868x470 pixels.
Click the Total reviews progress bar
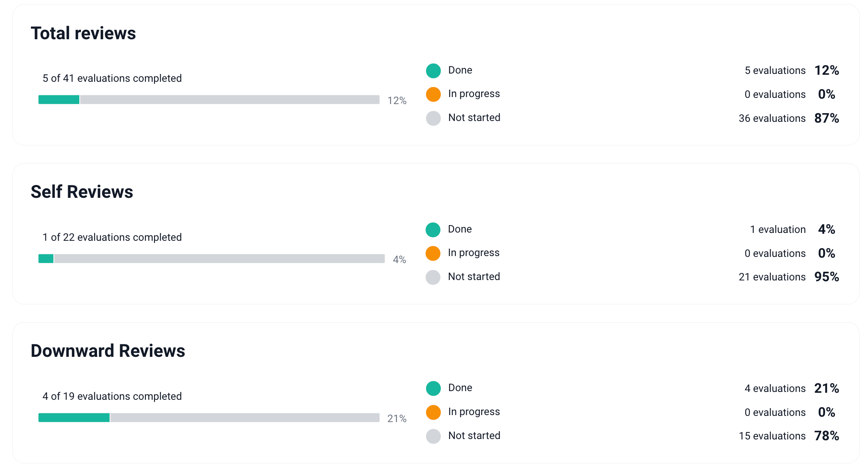point(209,100)
